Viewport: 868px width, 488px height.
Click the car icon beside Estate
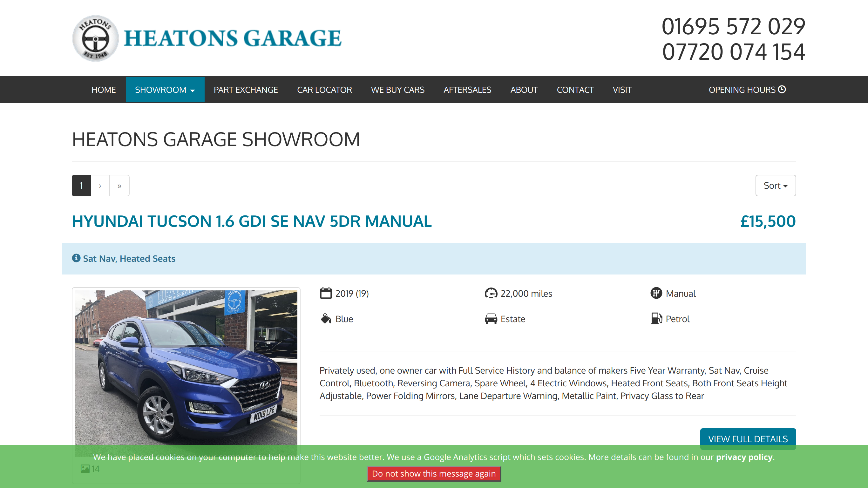click(x=491, y=318)
